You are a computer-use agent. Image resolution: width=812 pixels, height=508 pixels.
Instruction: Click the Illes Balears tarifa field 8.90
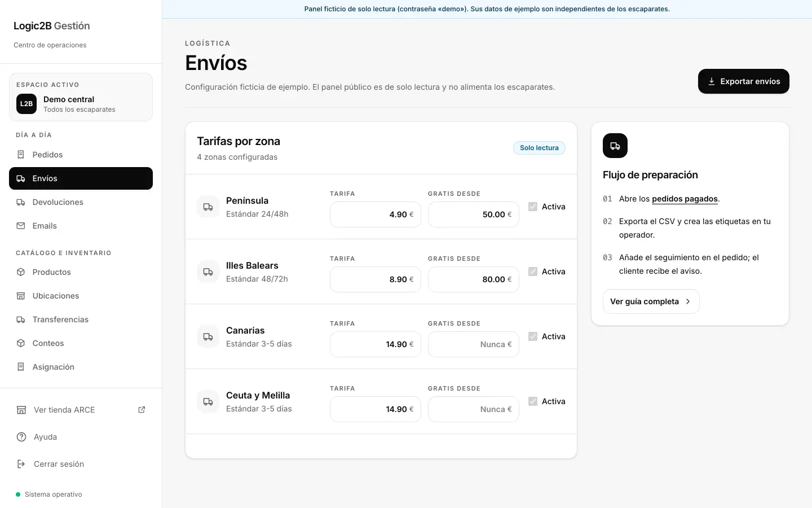[x=376, y=279]
